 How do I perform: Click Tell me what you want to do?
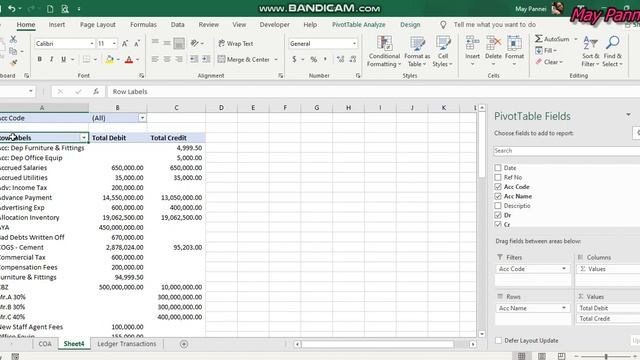tap(495, 24)
